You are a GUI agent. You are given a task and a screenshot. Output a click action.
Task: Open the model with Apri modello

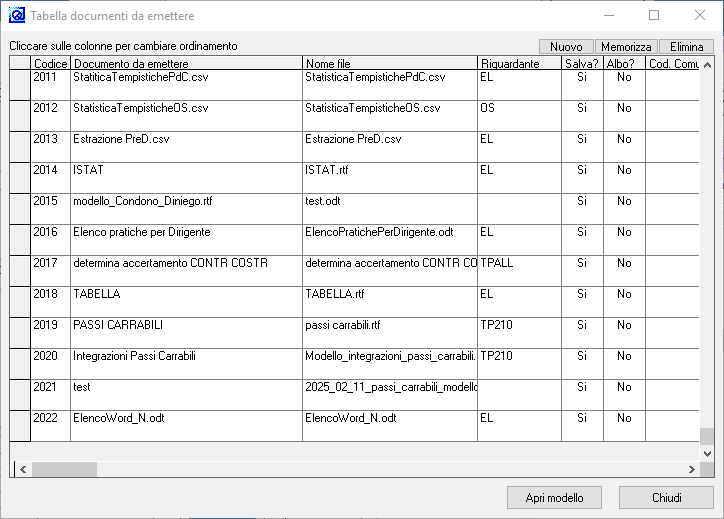click(554, 497)
